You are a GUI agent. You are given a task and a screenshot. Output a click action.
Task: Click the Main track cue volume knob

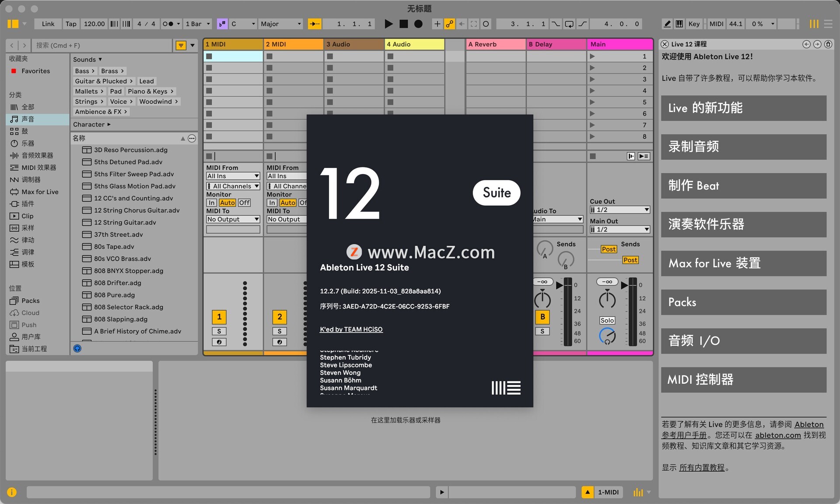tap(607, 336)
